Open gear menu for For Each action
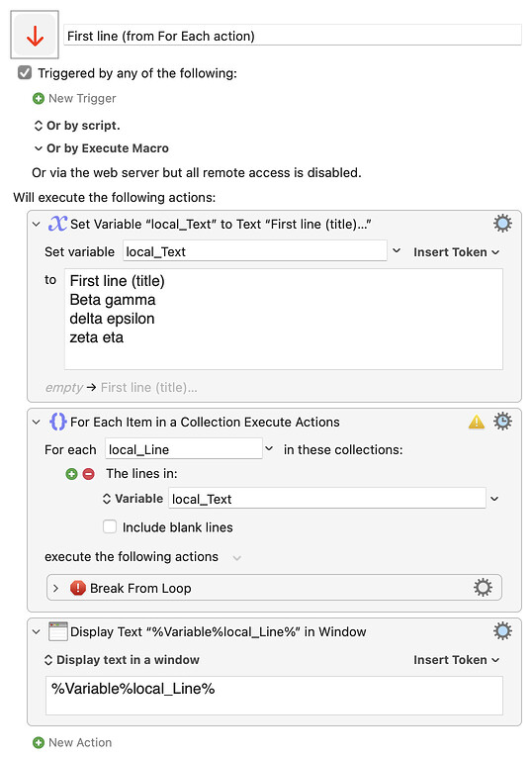Screen dimensions: 532x759 pos(502,422)
